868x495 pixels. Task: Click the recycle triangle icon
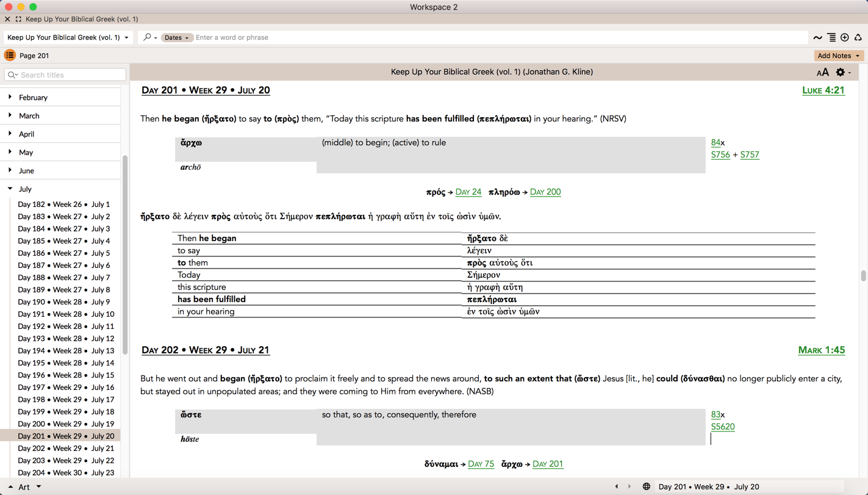click(858, 38)
